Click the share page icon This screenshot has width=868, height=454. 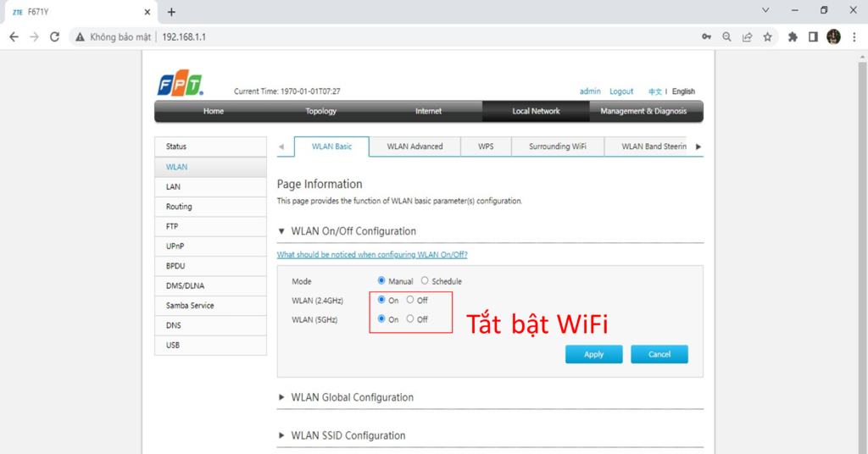coord(748,37)
